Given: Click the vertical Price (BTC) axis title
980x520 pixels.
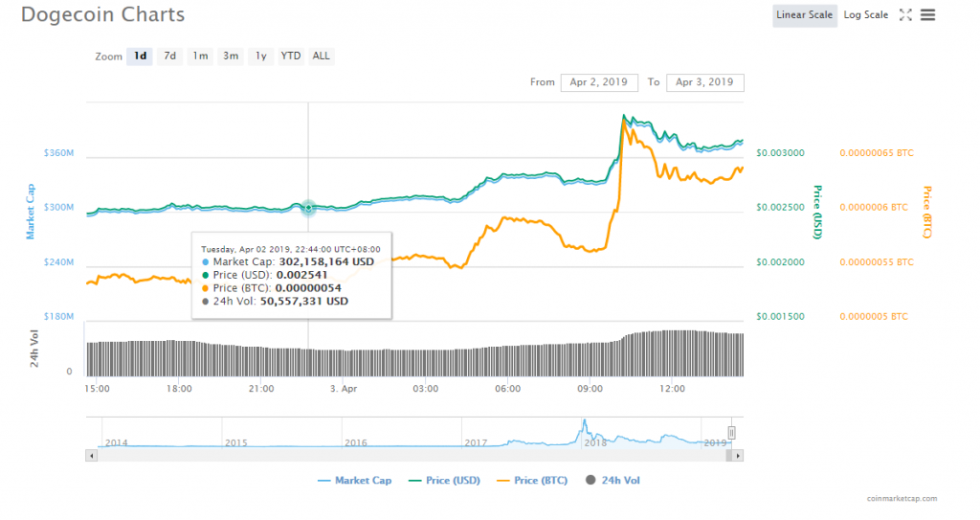Looking at the screenshot, I should (927, 213).
